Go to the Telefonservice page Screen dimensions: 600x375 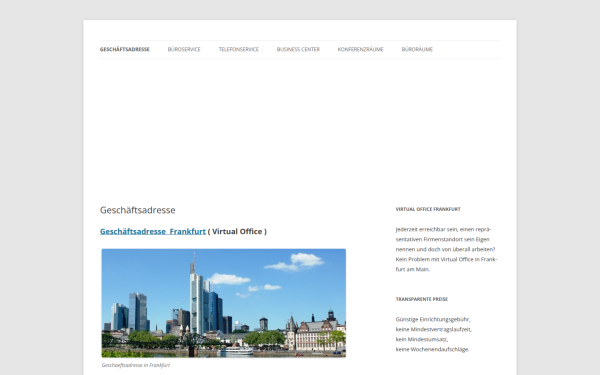coord(239,49)
